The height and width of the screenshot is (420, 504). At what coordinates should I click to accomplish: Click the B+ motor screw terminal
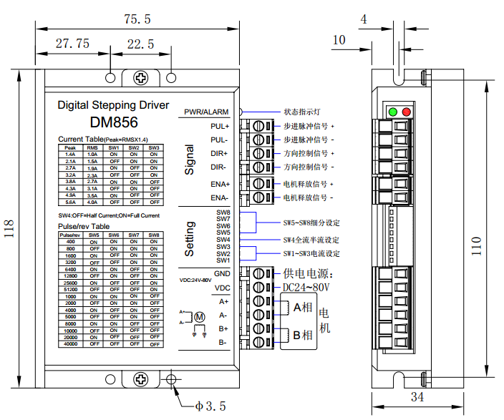(x=258, y=328)
